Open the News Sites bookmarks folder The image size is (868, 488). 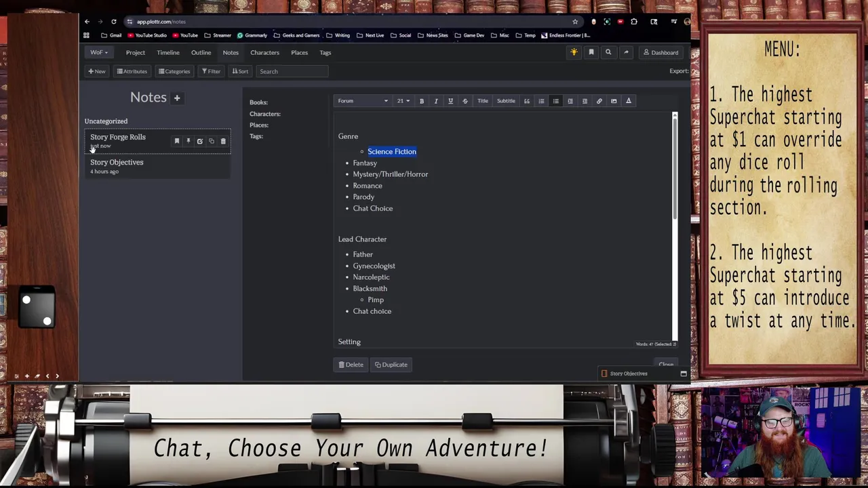(433, 35)
